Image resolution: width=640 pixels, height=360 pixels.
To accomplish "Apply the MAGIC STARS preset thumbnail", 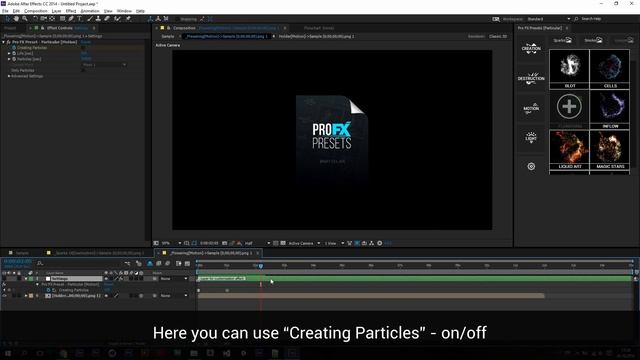I will (x=610, y=150).
